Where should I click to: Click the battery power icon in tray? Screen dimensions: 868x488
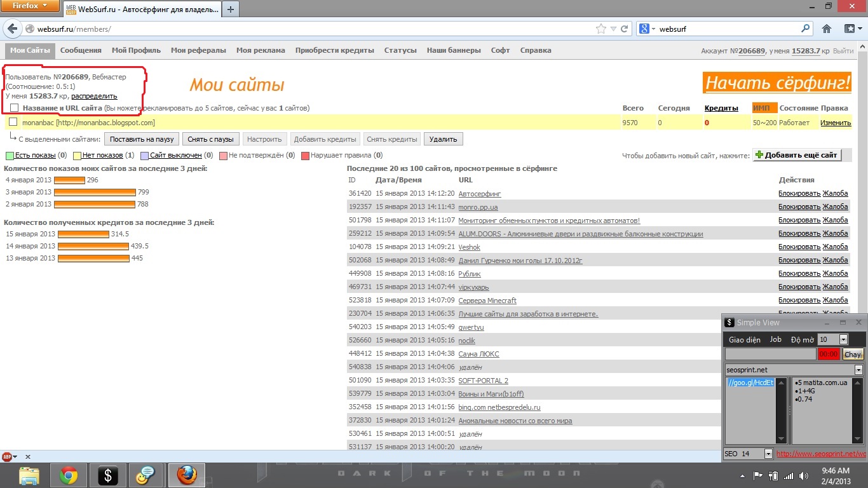773,475
